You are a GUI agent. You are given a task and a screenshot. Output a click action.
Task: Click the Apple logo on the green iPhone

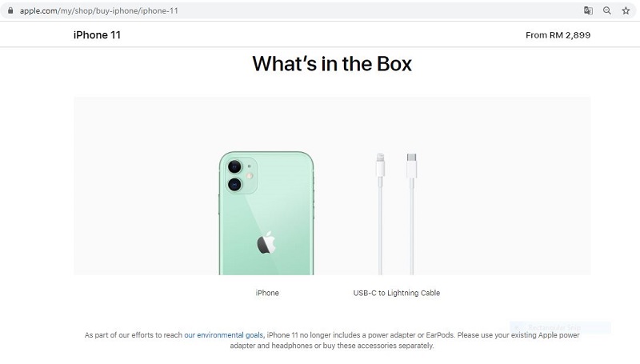[x=266, y=242]
